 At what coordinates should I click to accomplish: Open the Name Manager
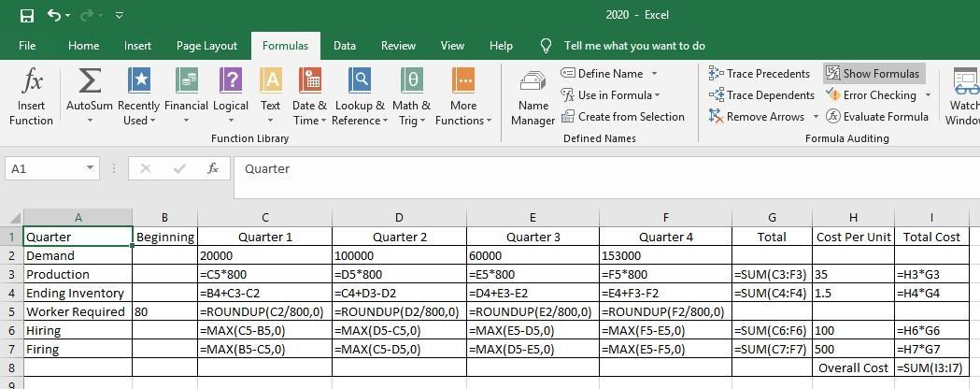pos(533,97)
